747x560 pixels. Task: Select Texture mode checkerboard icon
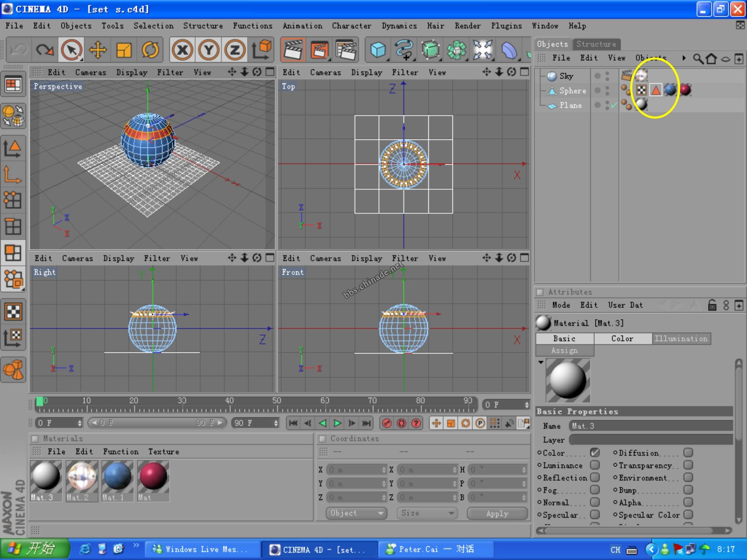pos(13,312)
